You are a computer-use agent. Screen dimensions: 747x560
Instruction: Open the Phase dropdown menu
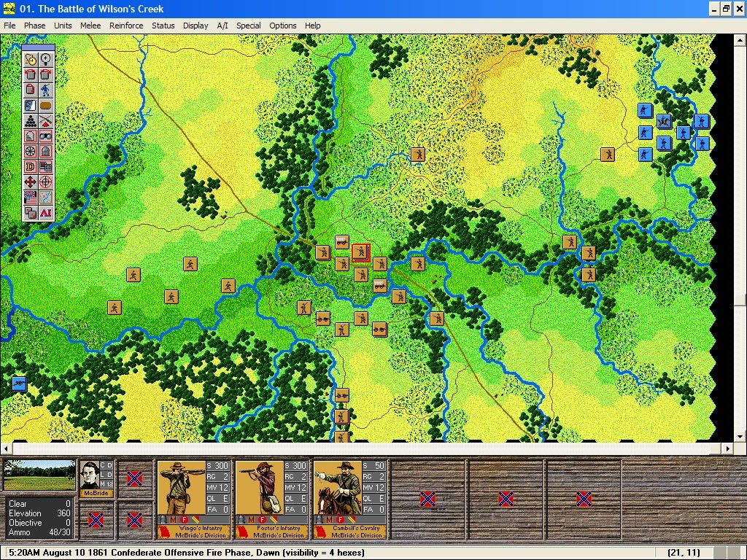coord(34,26)
